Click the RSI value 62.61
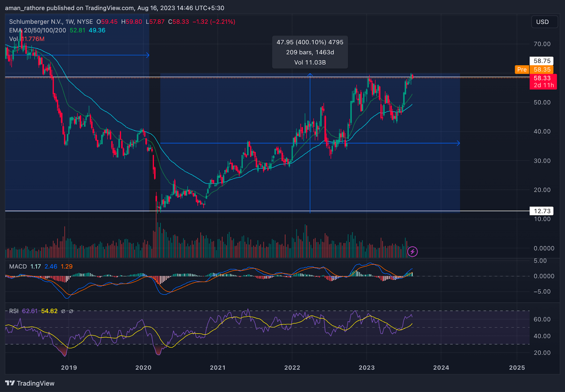The image size is (565, 392). point(30,311)
